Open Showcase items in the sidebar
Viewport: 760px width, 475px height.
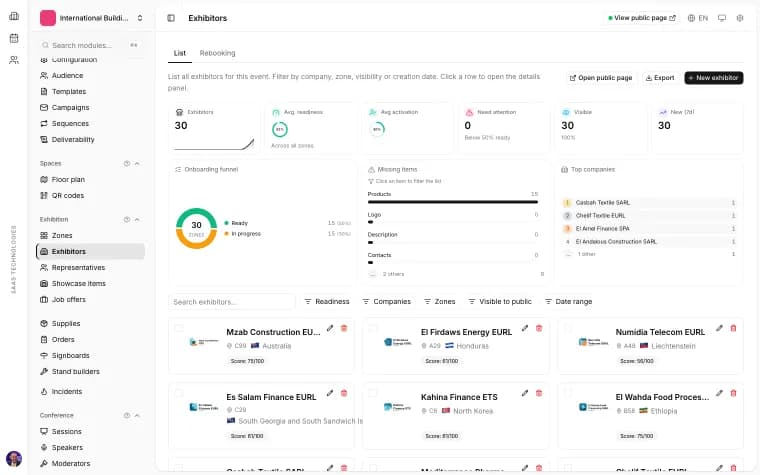pyautogui.click(x=91, y=284)
